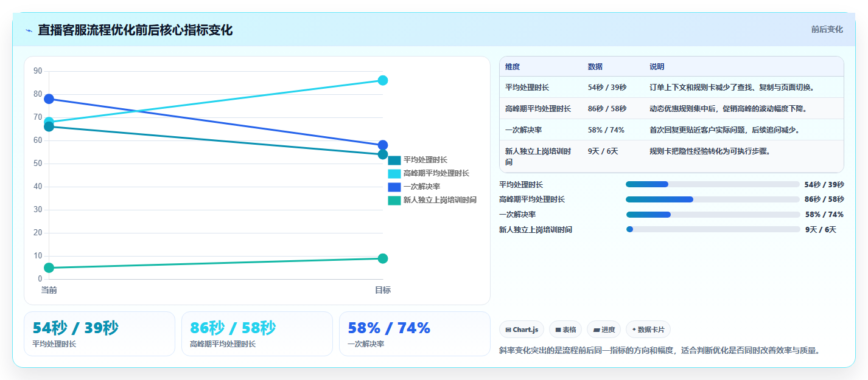868x380 pixels.
Task: Select the blue data point at 58 on 目标
Action: 383,145
